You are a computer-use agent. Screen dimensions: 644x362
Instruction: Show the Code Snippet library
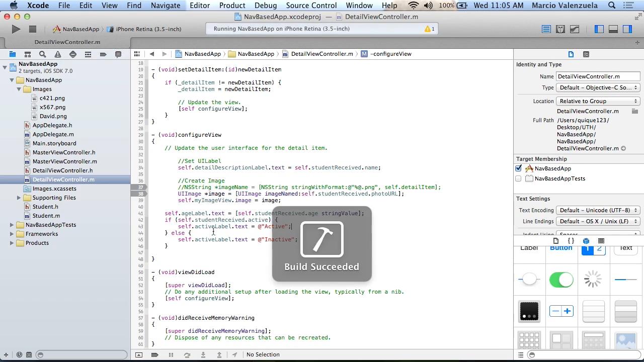coord(571,241)
